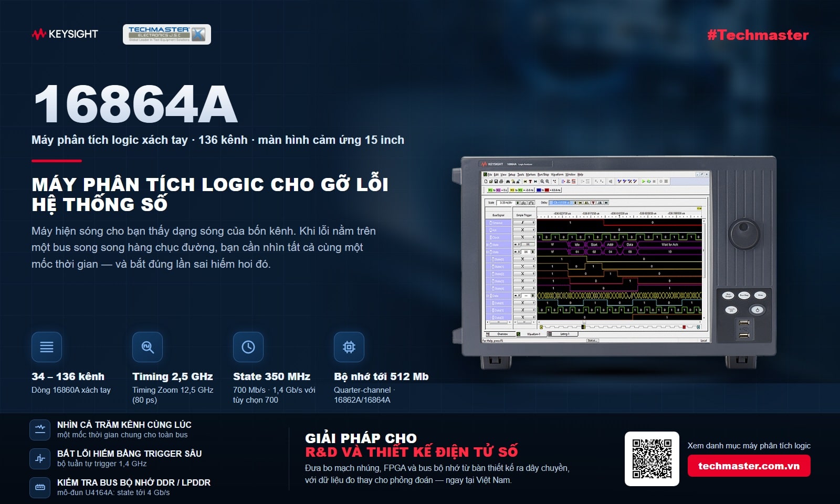
Task: Click the Run Rep button on the front panel
Action: pyautogui.click(x=744, y=296)
